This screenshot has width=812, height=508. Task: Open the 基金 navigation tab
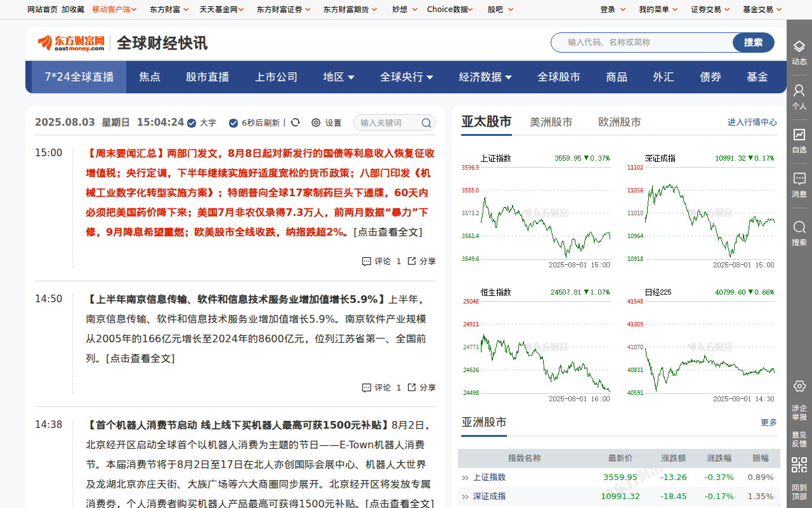(x=757, y=77)
